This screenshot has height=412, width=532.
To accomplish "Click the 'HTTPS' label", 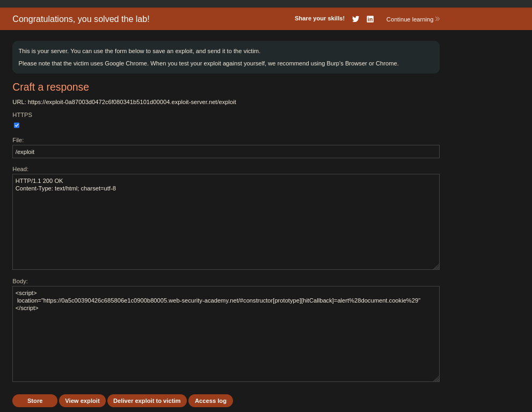I will pos(23,115).
